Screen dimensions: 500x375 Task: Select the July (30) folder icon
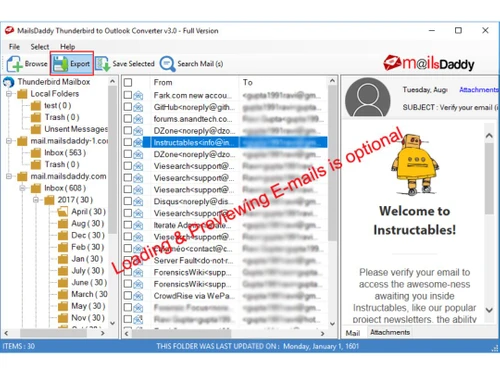click(x=63, y=271)
